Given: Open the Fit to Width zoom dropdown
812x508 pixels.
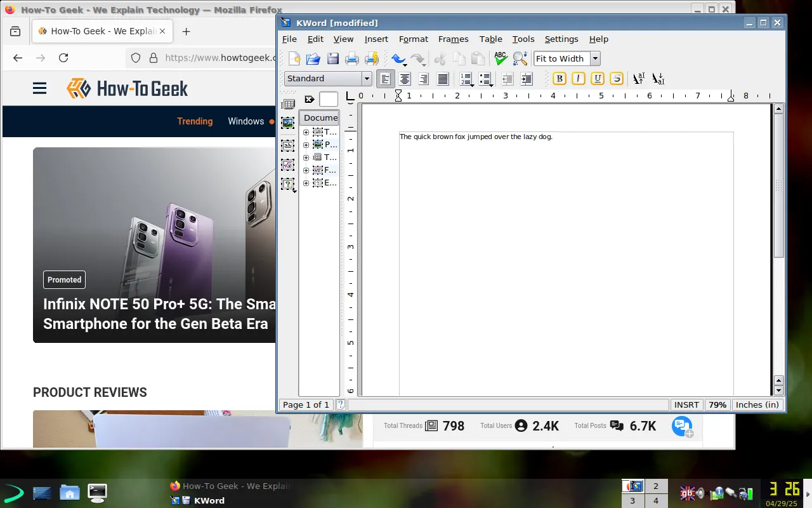Looking at the screenshot, I should point(594,58).
